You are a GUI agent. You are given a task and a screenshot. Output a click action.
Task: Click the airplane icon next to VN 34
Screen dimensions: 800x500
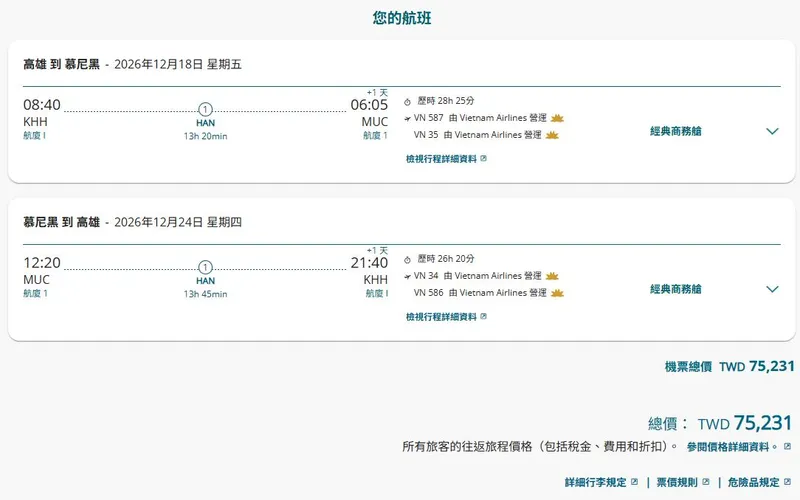[407, 276]
